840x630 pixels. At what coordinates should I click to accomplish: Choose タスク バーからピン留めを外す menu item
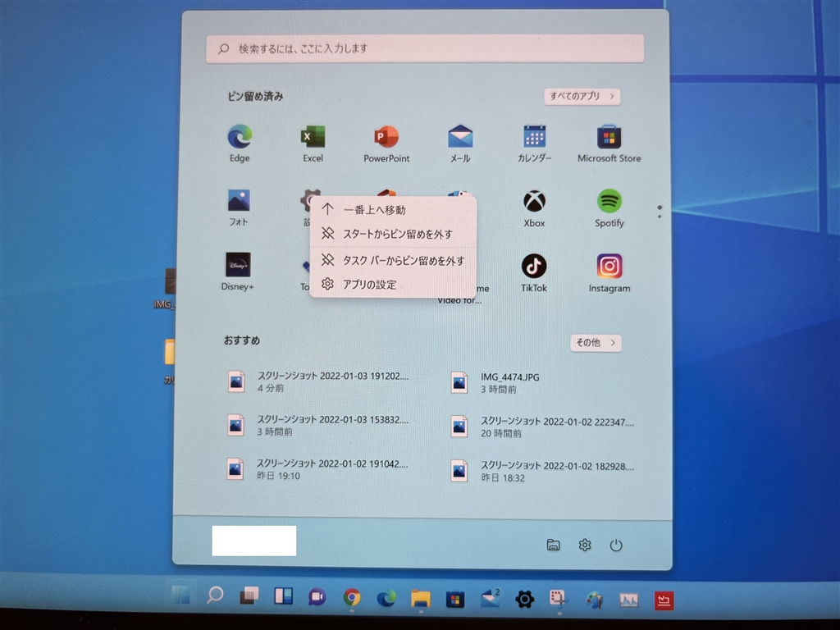point(393,260)
